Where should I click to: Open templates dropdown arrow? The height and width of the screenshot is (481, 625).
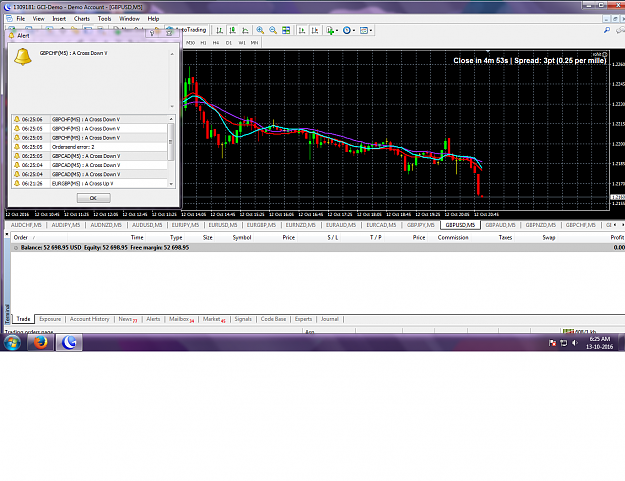coord(371,31)
